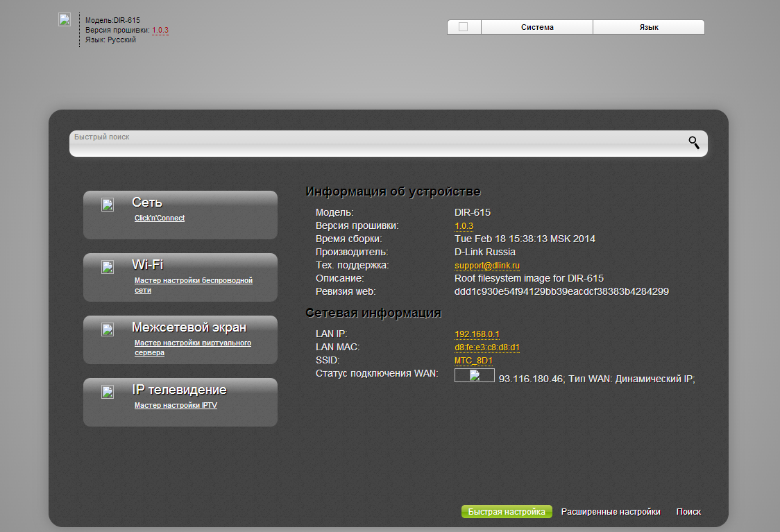Click the Wi-Fi section icon
Screen dimensions: 780x532
pyautogui.click(x=108, y=267)
